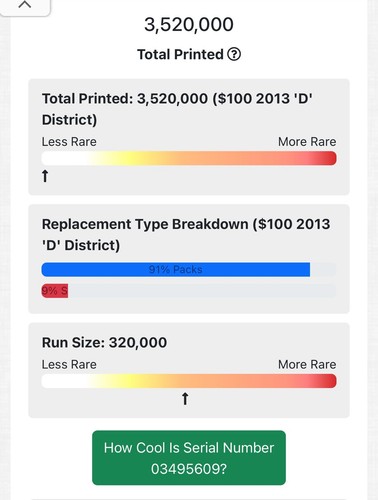Screen dimensions: 378x500
Task: Click the Total Printed $100 2013 'D' District heading
Action: (177, 109)
